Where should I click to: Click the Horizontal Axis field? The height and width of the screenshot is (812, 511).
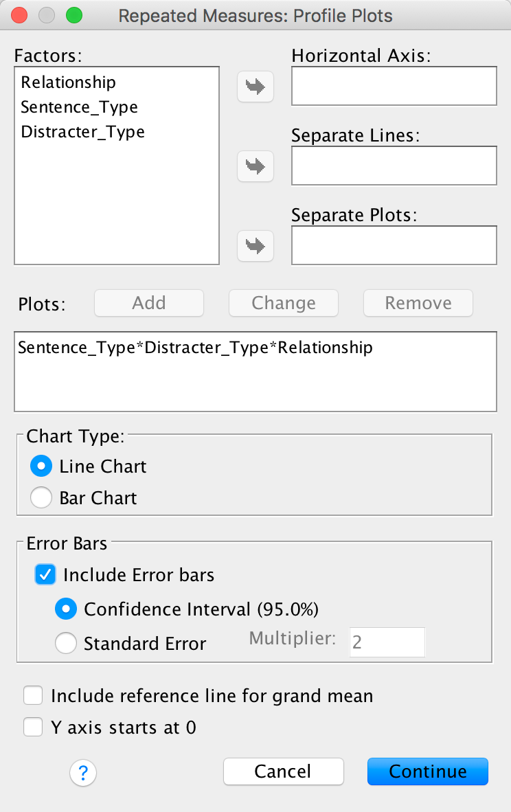coord(394,87)
